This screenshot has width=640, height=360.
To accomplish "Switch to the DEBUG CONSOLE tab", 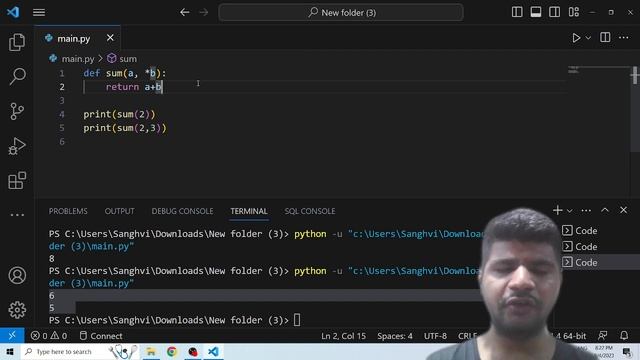I will pyautogui.click(x=182, y=211).
